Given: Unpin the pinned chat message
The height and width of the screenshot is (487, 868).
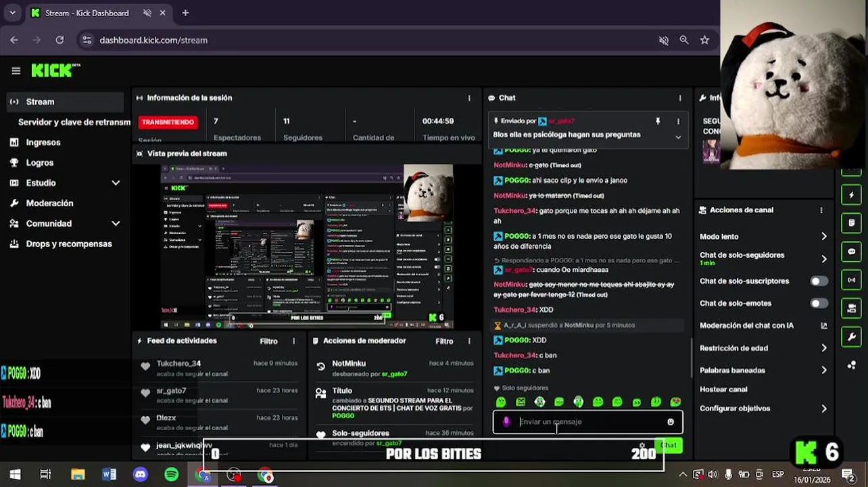Looking at the screenshot, I should [657, 121].
